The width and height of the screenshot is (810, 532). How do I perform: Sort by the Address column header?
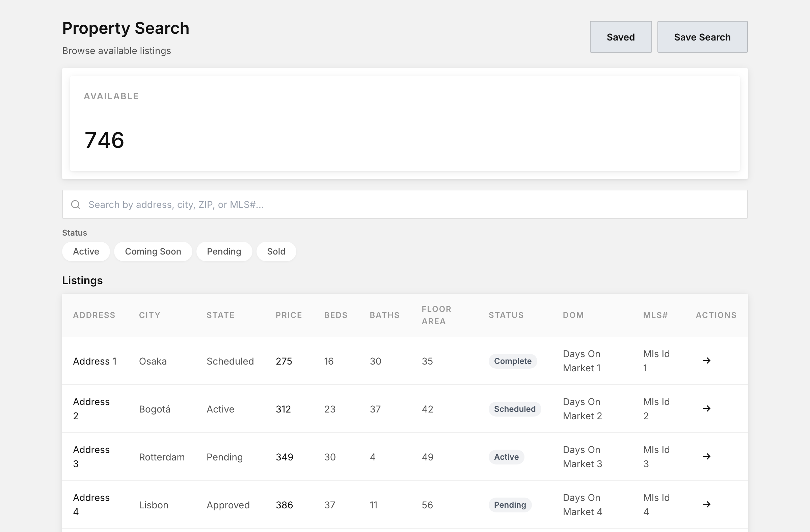tap(94, 315)
